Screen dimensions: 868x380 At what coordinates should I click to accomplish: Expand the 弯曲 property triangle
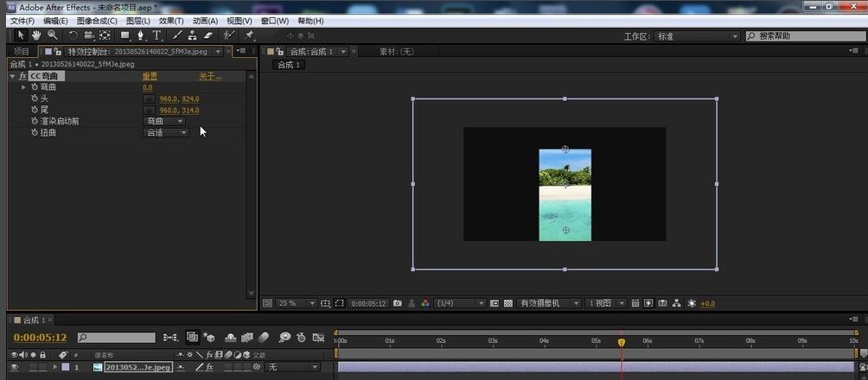pos(24,87)
